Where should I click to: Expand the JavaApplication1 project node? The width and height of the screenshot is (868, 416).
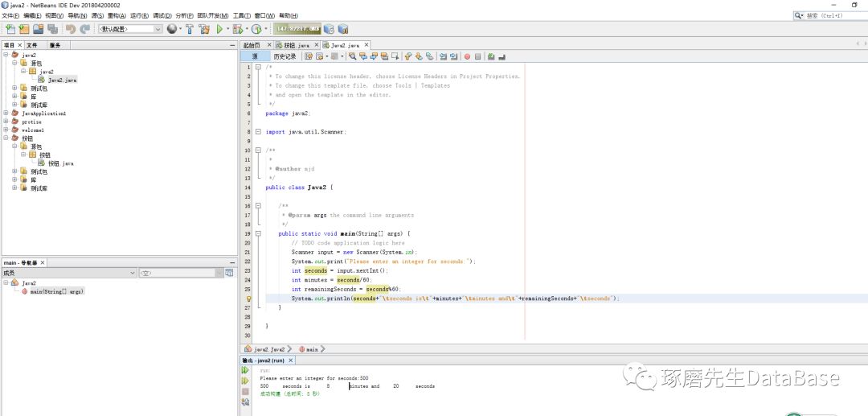(6, 113)
